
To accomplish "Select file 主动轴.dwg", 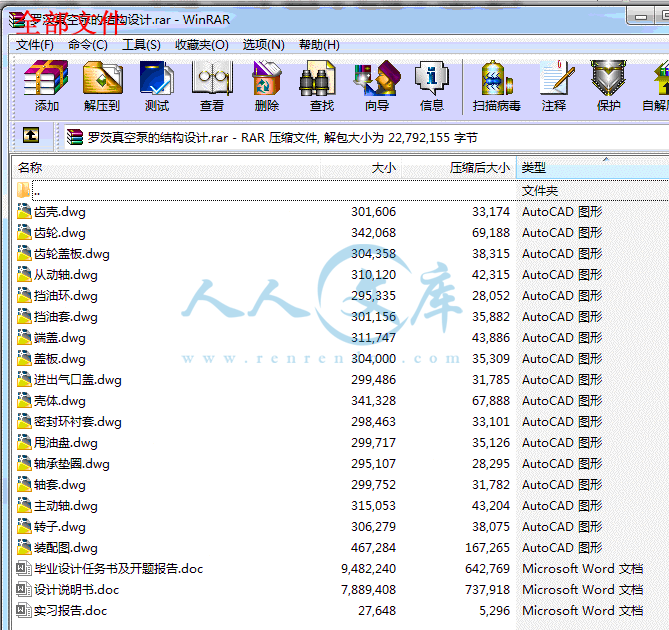I will click(x=66, y=505).
